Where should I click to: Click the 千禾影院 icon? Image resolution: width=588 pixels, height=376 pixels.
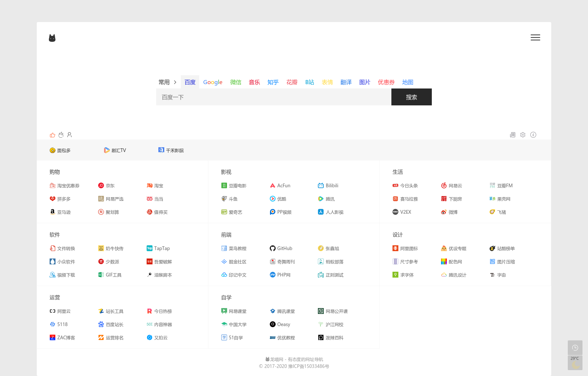click(x=161, y=150)
